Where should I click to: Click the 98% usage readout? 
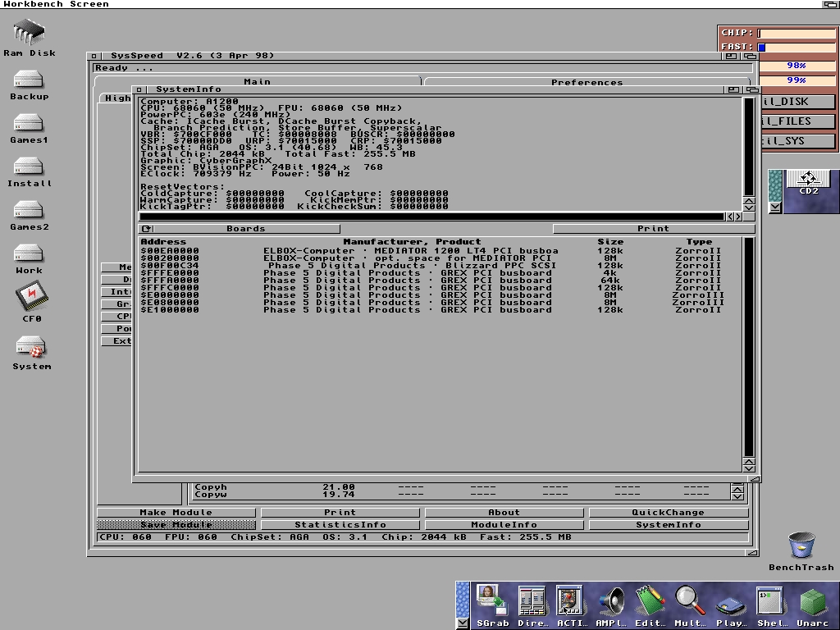[797, 66]
